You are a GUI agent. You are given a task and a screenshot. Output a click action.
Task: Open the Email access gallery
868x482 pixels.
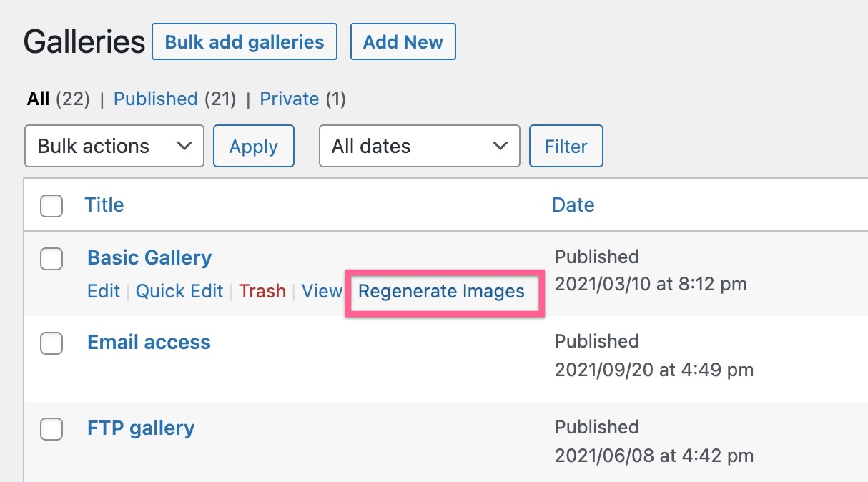149,343
